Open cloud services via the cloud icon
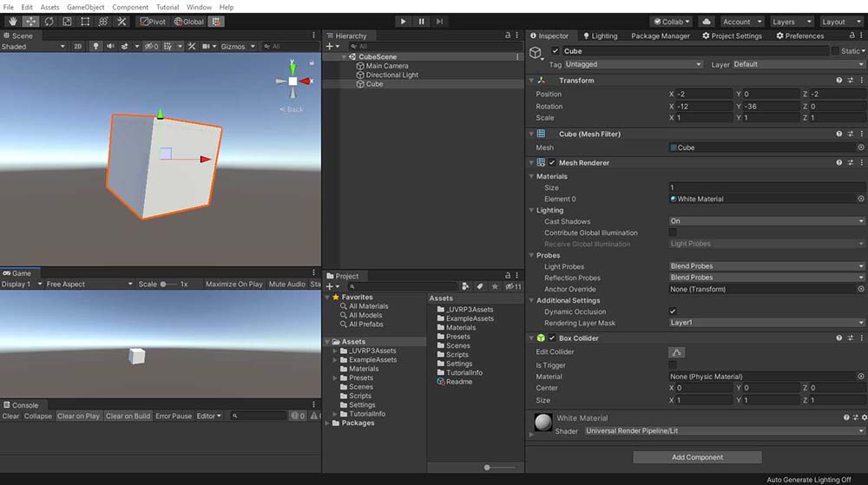The image size is (868, 485). point(707,21)
